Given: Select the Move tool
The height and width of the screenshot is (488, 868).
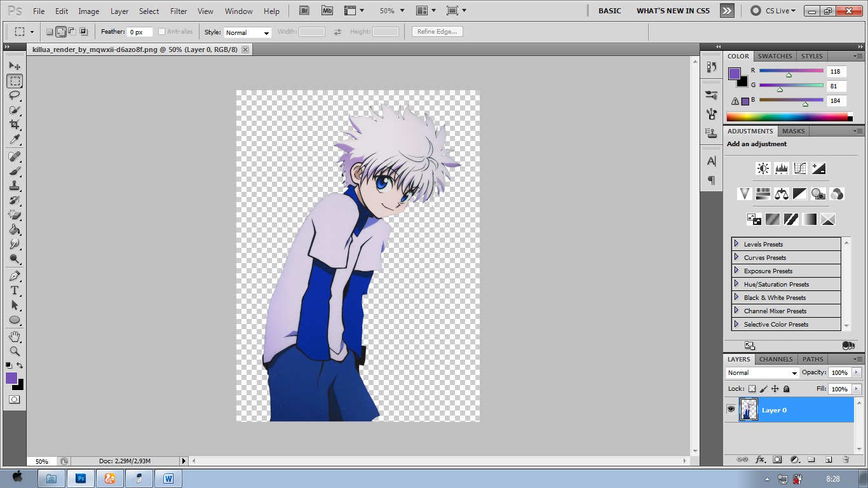Looking at the screenshot, I should [15, 66].
